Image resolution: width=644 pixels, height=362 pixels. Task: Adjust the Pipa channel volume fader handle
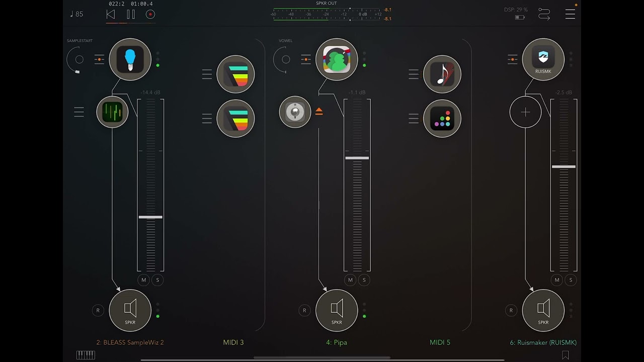(x=357, y=158)
